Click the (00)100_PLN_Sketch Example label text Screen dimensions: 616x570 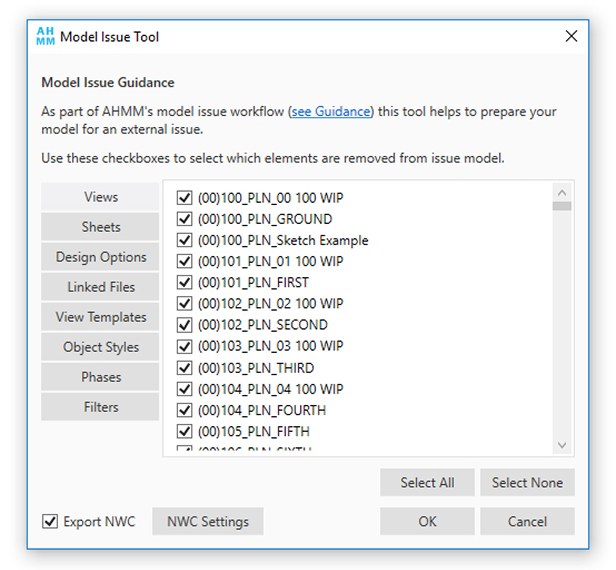click(283, 240)
